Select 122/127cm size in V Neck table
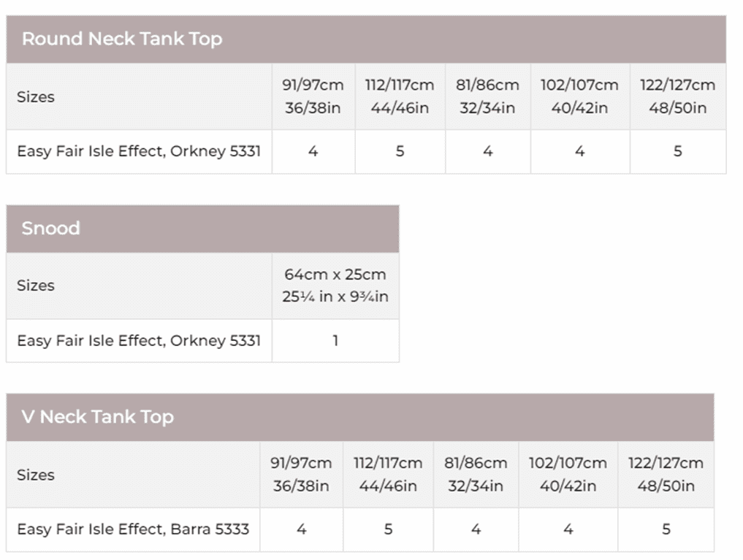Viewport: 743px width, 560px height. pos(666,475)
